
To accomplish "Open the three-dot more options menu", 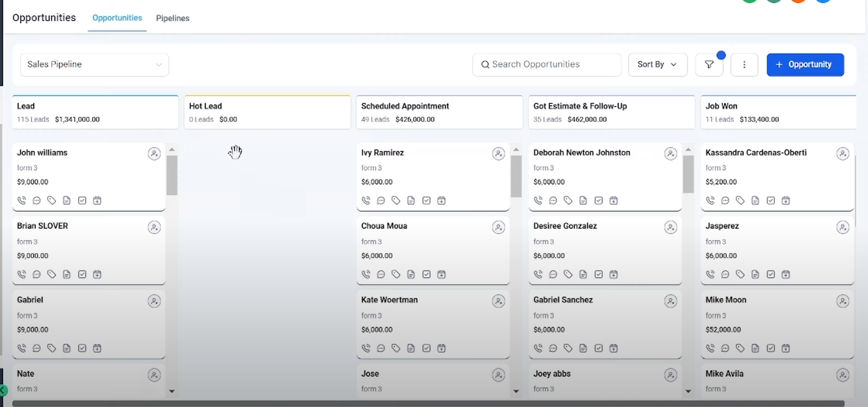I will (x=744, y=65).
